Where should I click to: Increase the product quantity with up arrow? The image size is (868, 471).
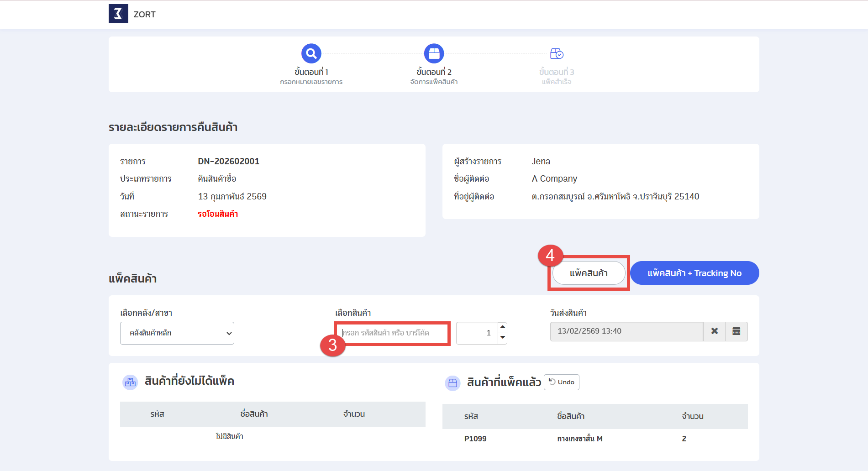click(x=502, y=327)
